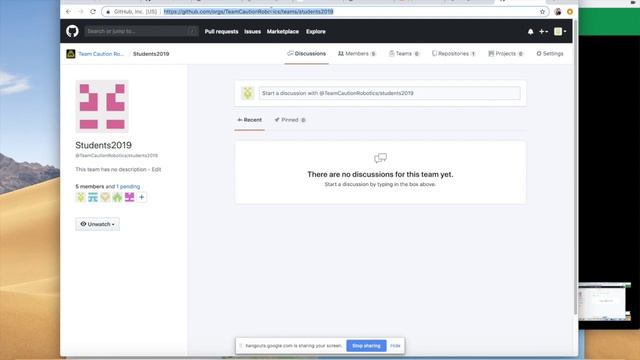Open Explore in header
This screenshot has width=640, height=360.
[316, 31]
